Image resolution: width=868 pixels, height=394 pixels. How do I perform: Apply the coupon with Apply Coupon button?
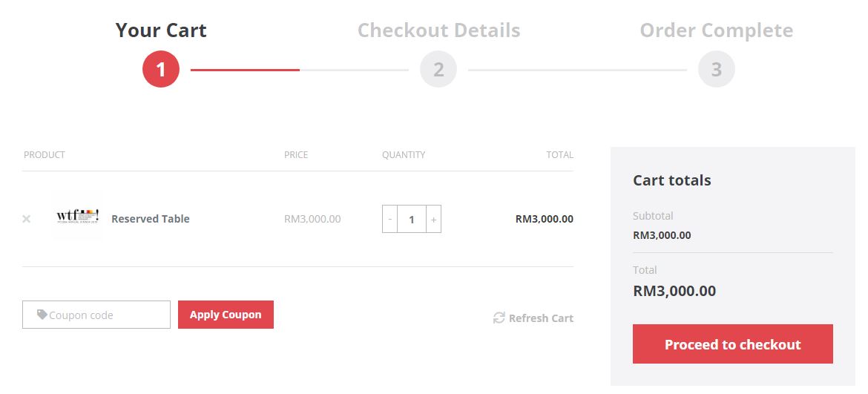226,315
